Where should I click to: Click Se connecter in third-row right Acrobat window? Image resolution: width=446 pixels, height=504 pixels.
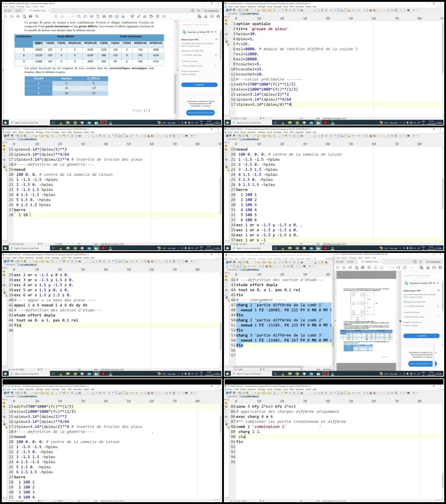(434, 262)
